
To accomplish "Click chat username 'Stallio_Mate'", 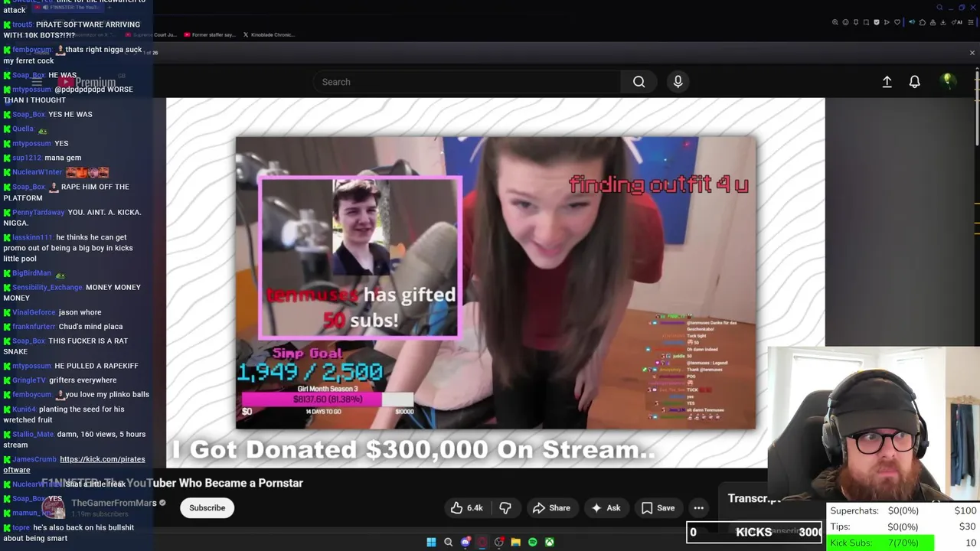I will pos(33,435).
